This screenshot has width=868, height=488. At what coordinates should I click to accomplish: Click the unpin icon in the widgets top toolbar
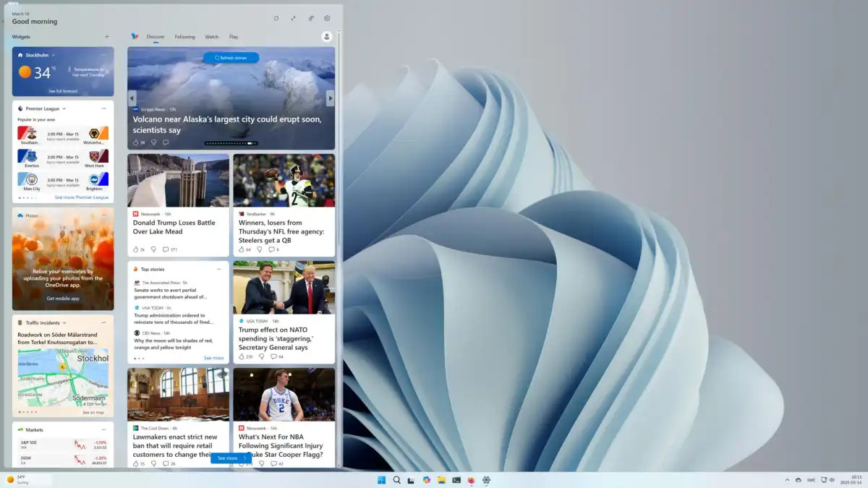click(310, 18)
